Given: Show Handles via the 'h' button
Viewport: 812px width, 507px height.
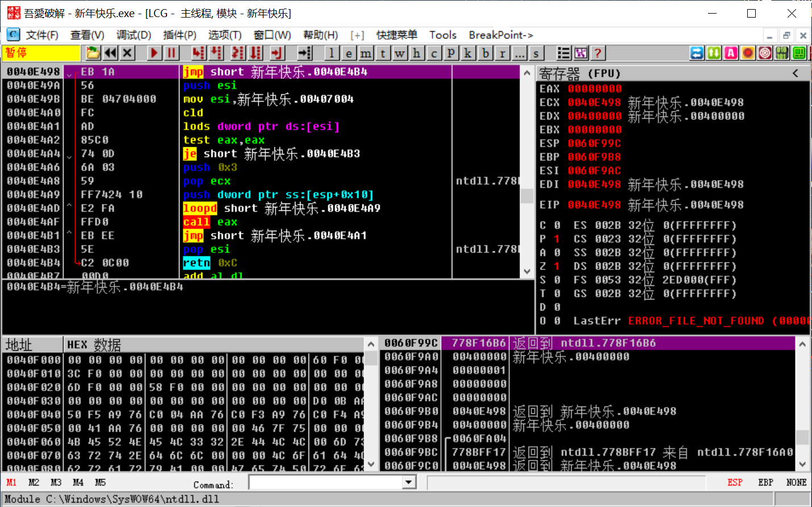Looking at the screenshot, I should pos(417,53).
